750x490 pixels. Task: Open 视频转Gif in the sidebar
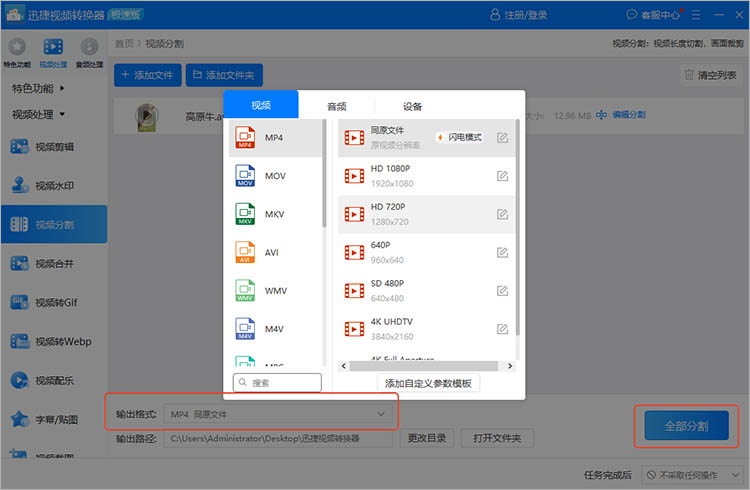pyautogui.click(x=54, y=302)
